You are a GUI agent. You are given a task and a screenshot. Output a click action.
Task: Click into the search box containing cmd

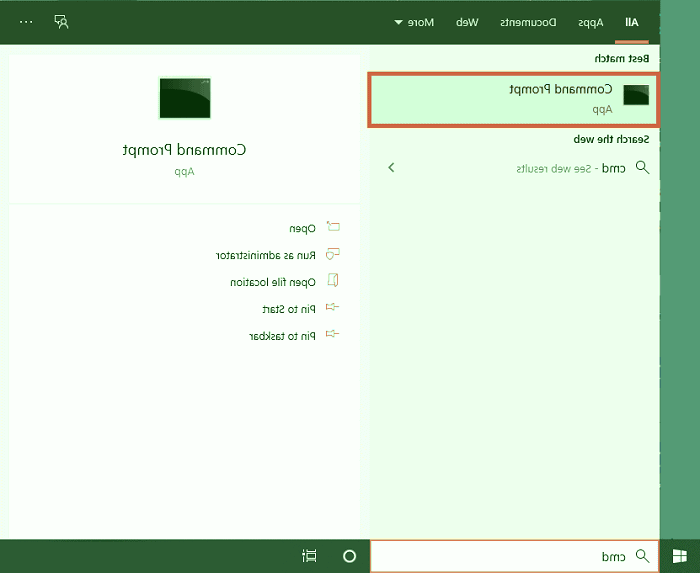tap(500, 556)
